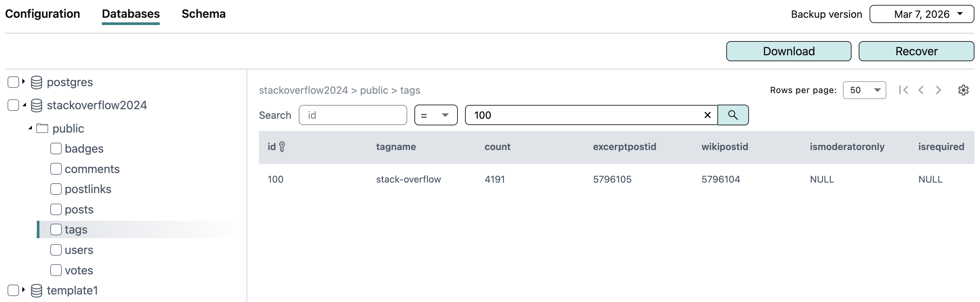
Task: Go to next results page
Action: [938, 90]
